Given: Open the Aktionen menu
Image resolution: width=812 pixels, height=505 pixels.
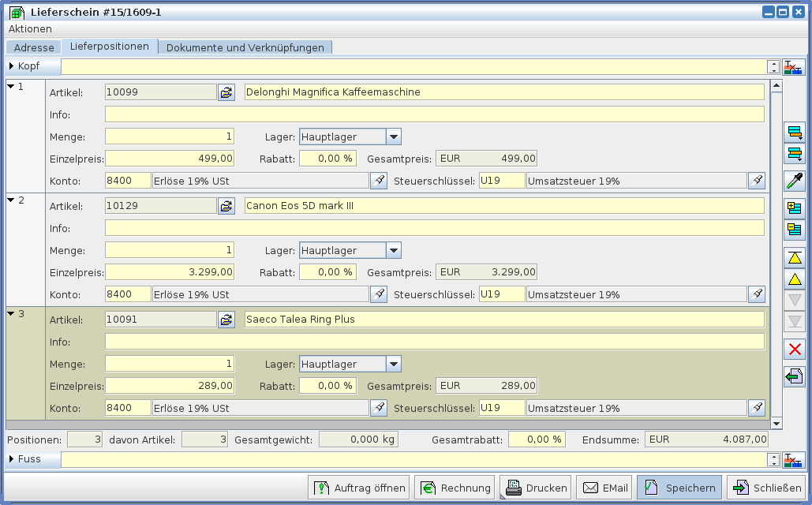Looking at the screenshot, I should tap(30, 28).
